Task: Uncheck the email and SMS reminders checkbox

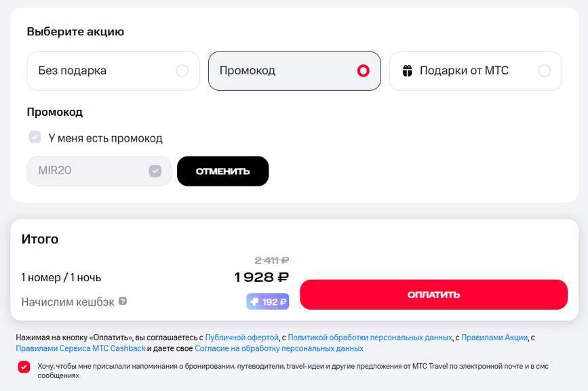Action: [24, 367]
